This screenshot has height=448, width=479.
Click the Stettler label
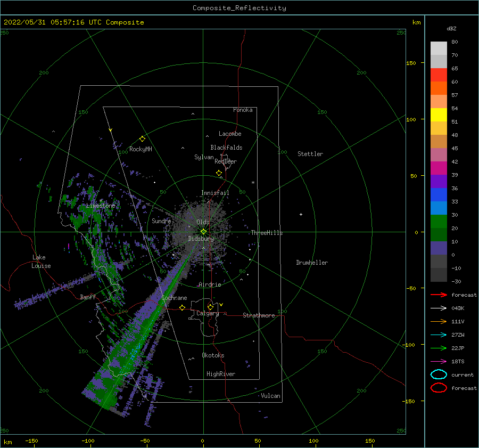pos(310,154)
